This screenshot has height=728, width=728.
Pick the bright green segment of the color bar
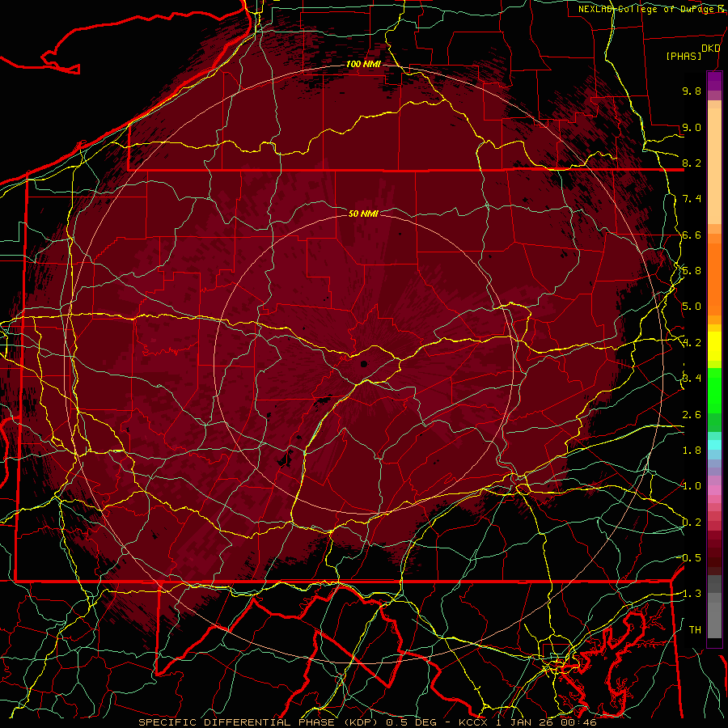(714, 392)
